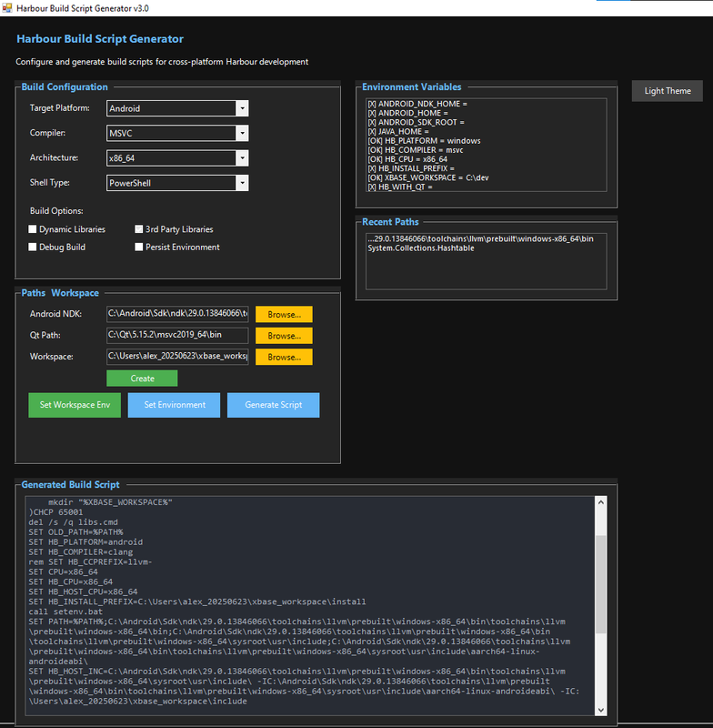Select the windows-x86_64\bin recent path
713x728 pixels.
point(487,239)
